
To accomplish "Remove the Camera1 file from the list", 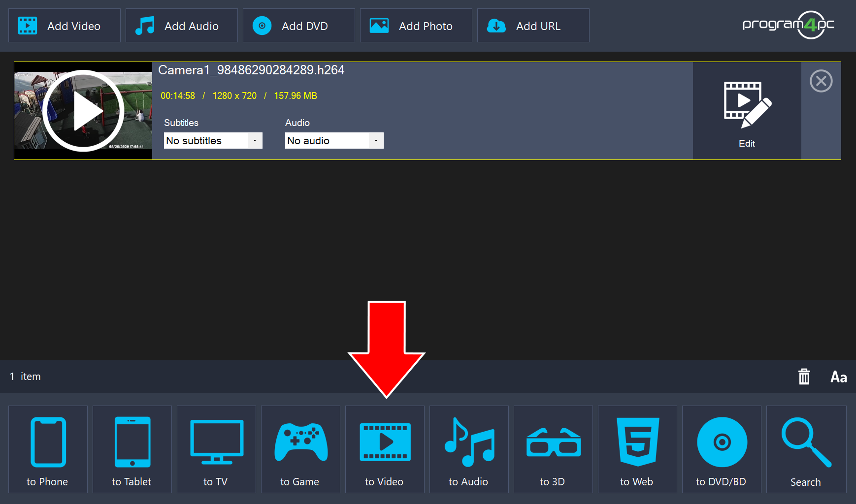I will point(821,81).
